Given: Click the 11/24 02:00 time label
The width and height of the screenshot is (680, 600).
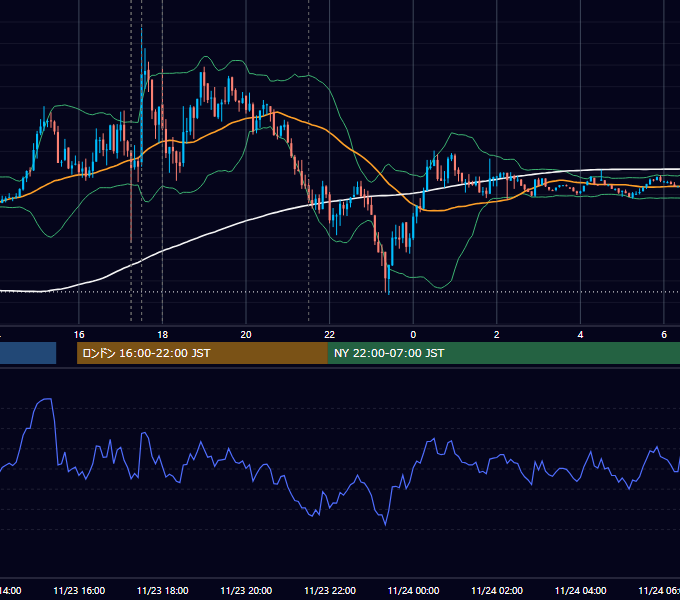Looking at the screenshot, I should coord(497,590).
